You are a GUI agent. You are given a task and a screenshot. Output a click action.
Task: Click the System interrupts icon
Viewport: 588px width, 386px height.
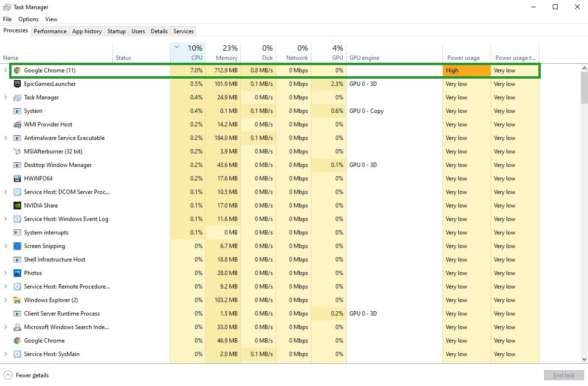click(x=17, y=233)
